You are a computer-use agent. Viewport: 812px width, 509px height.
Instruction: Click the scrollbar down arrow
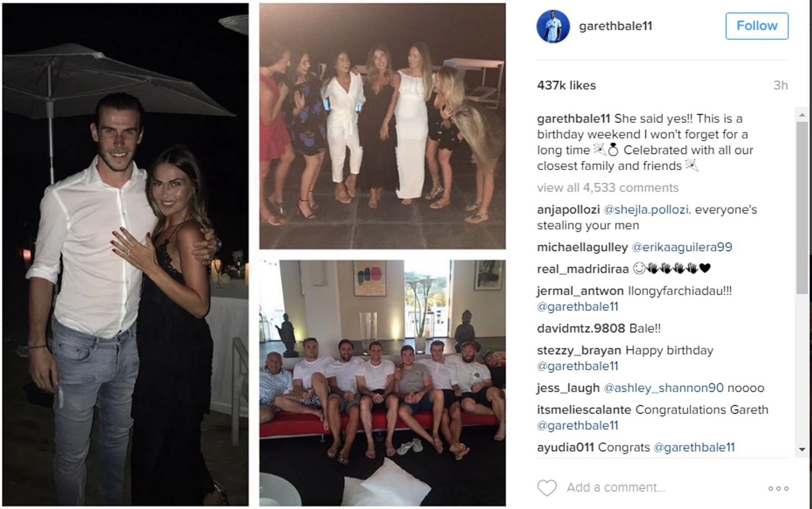802,450
